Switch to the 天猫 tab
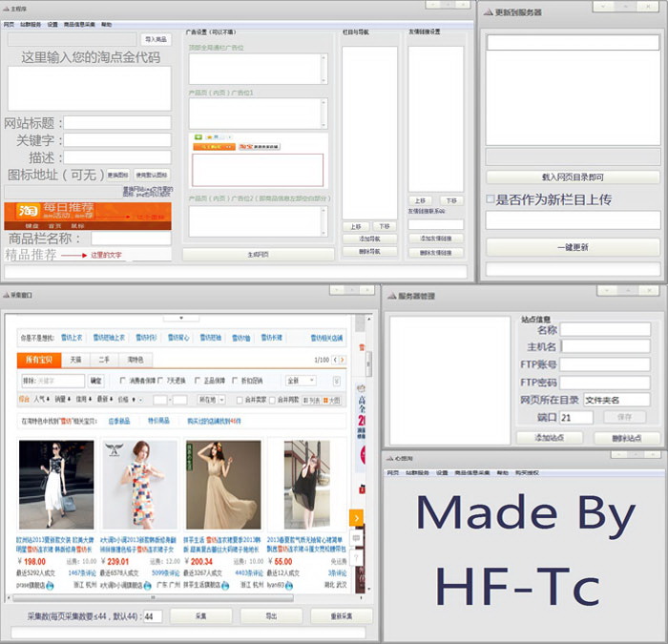 coord(75,360)
